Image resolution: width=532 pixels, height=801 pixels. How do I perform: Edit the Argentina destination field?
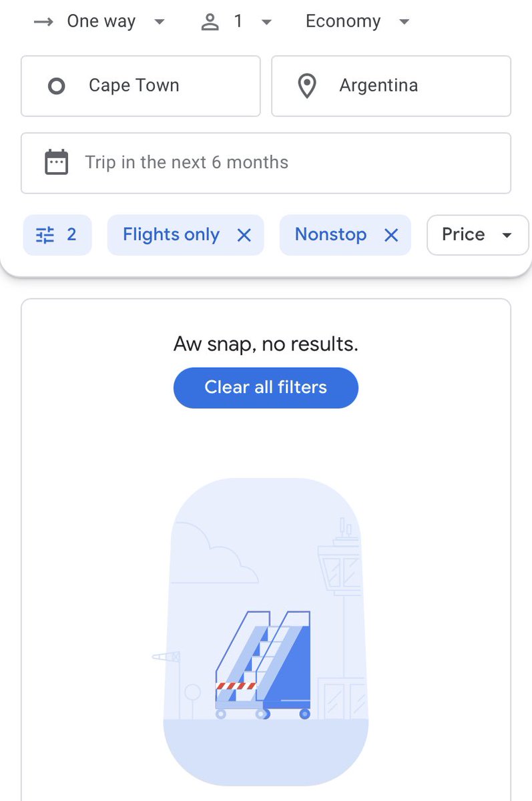[391, 86]
